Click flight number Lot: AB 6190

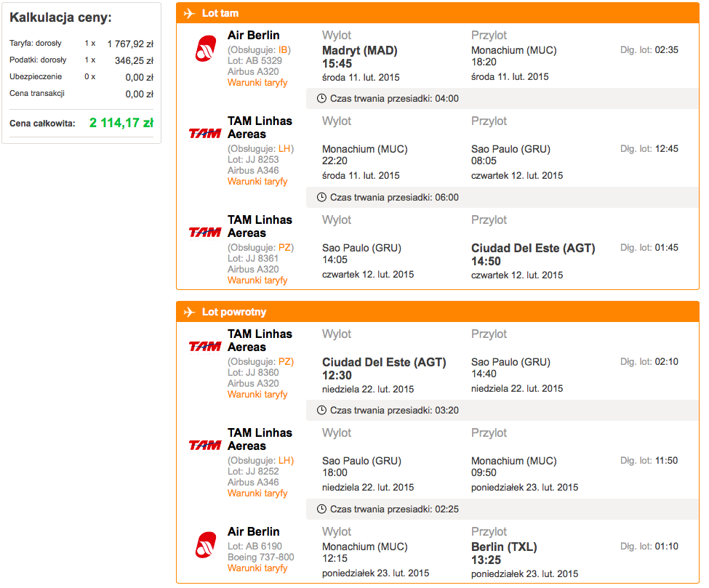click(255, 547)
